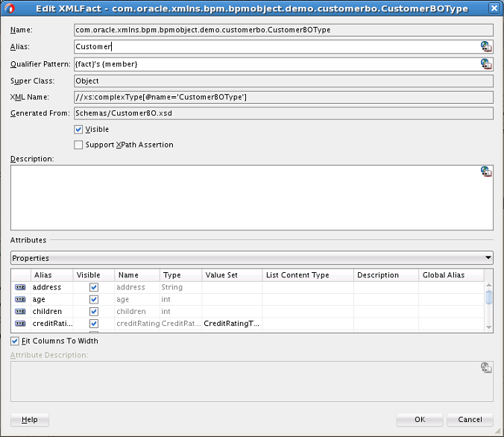Click the Type column header
The image size is (504, 437).
181,275
